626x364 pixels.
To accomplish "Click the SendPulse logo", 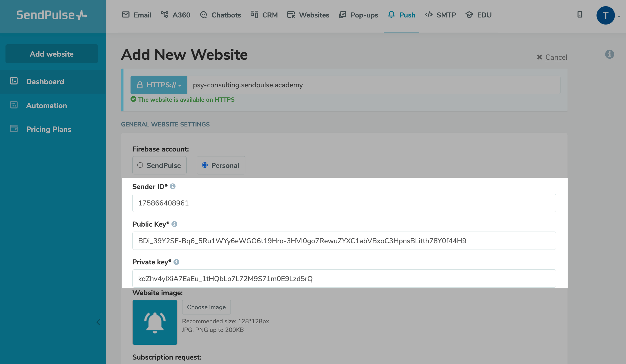I will click(52, 15).
